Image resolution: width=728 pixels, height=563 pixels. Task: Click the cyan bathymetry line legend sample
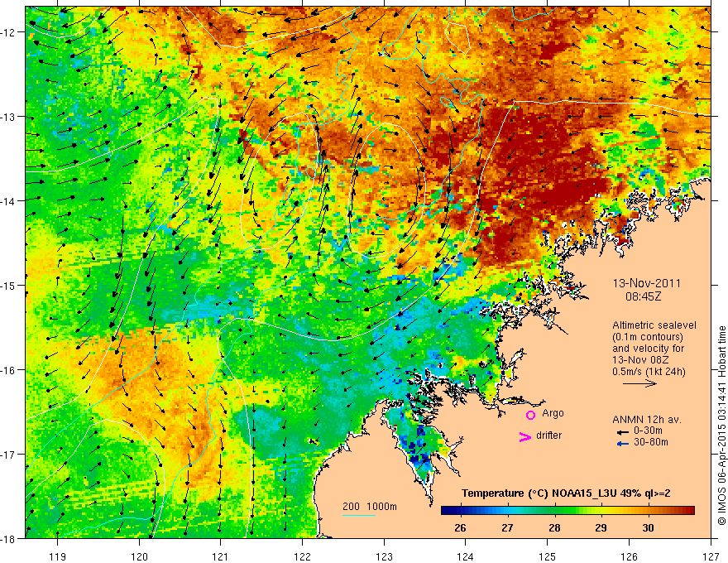coord(359,515)
